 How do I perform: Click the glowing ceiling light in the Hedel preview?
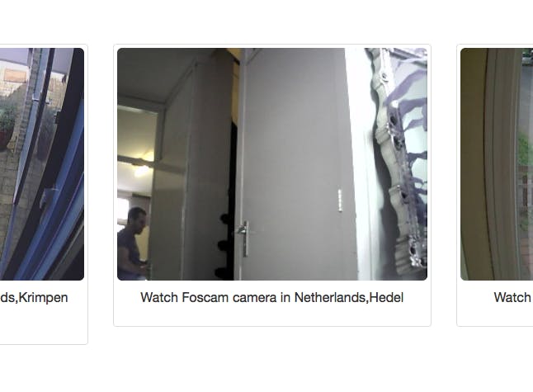[142, 171]
